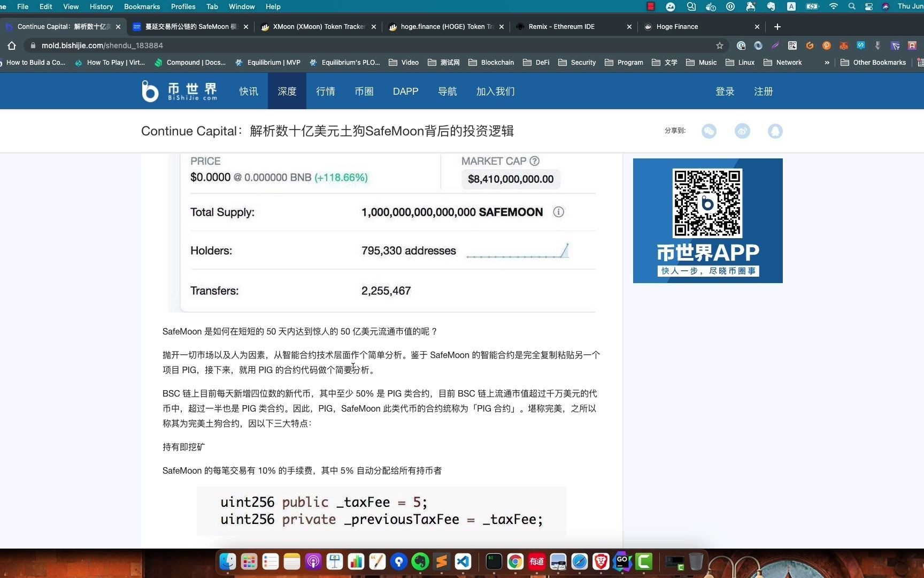This screenshot has width=924, height=578.
Task: Switch to the Remix - Ethereum IDE tab
Action: click(573, 26)
